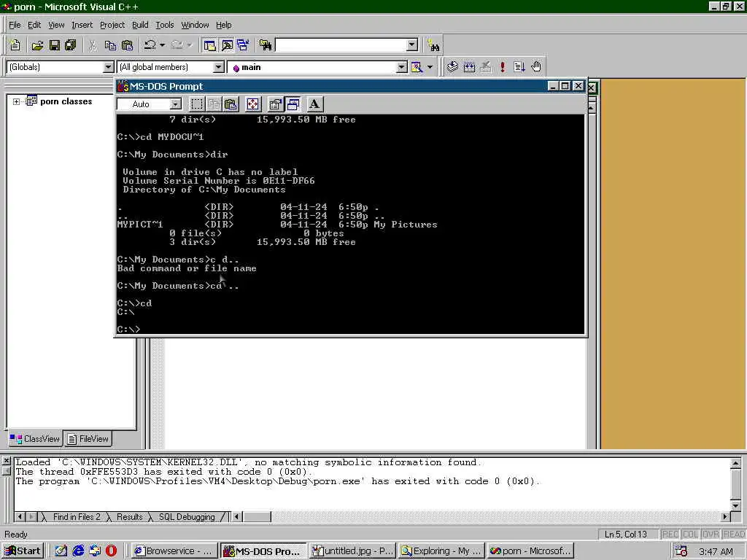Switch to Browservice taskbar button
The image size is (747, 560).
tap(174, 551)
